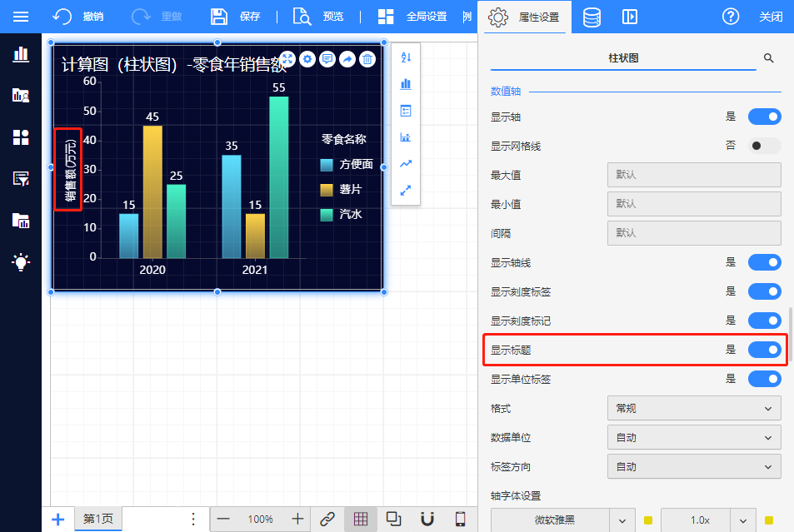Click the A-Z sort icon beside the chart
This screenshot has width=794, height=532.
tap(406, 57)
